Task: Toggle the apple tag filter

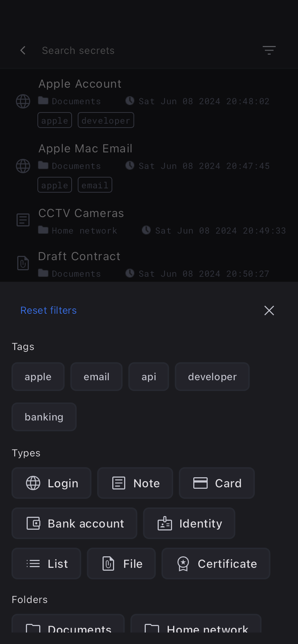Action: tap(38, 377)
